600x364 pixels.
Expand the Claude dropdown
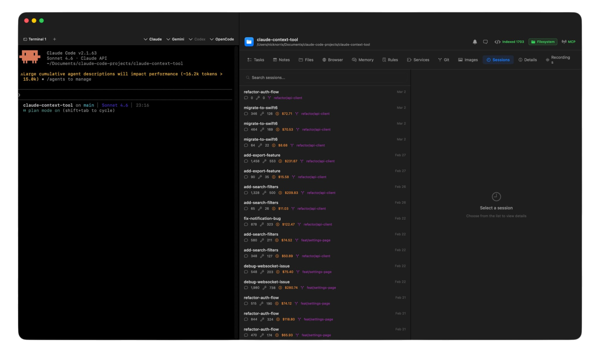[153, 39]
